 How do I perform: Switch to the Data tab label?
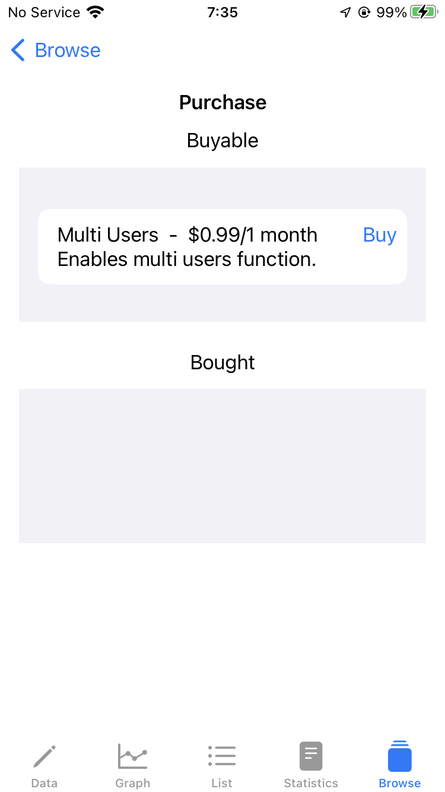pos(44,783)
